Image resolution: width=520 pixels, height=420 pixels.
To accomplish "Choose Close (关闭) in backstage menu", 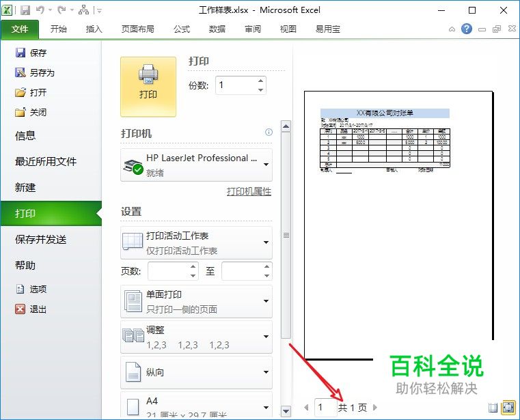I will 31,112.
